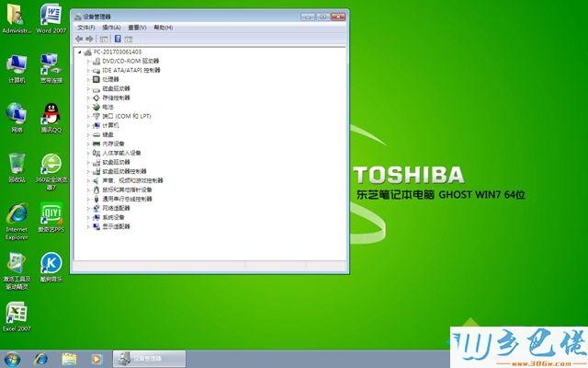This screenshot has width=588, height=368.
Task: Click the green memory icon for 内存设备
Action: 96,144
